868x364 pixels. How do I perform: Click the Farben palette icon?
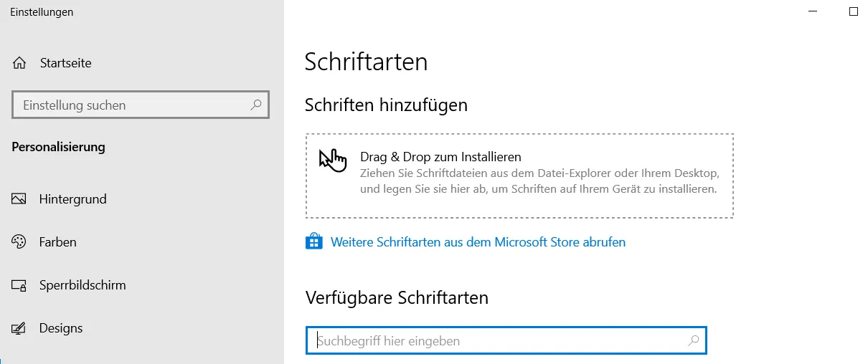coord(19,242)
